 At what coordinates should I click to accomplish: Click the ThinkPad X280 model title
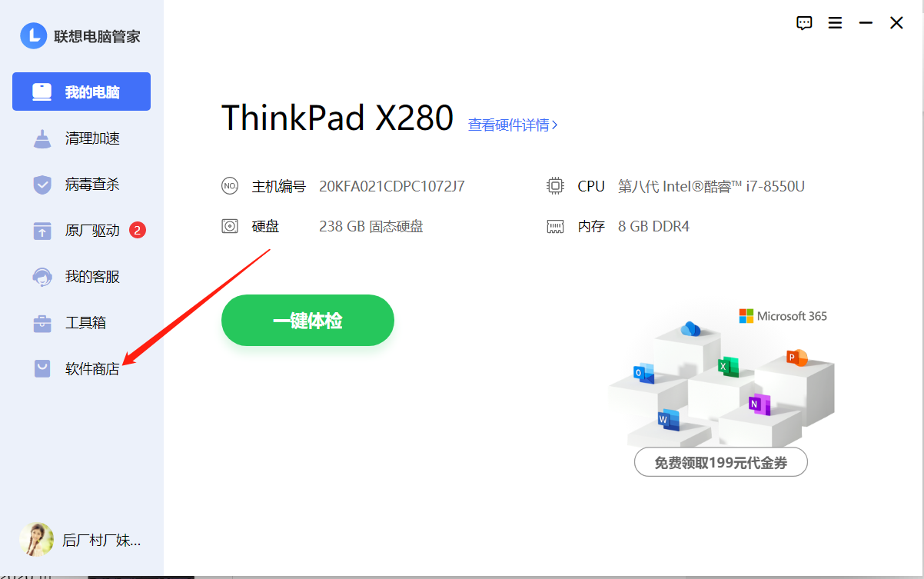click(337, 118)
